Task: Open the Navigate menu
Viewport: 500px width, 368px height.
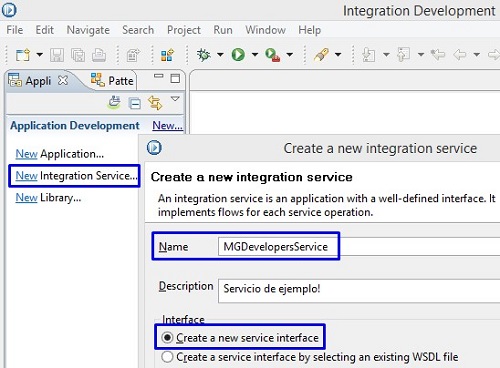Action: tap(88, 30)
